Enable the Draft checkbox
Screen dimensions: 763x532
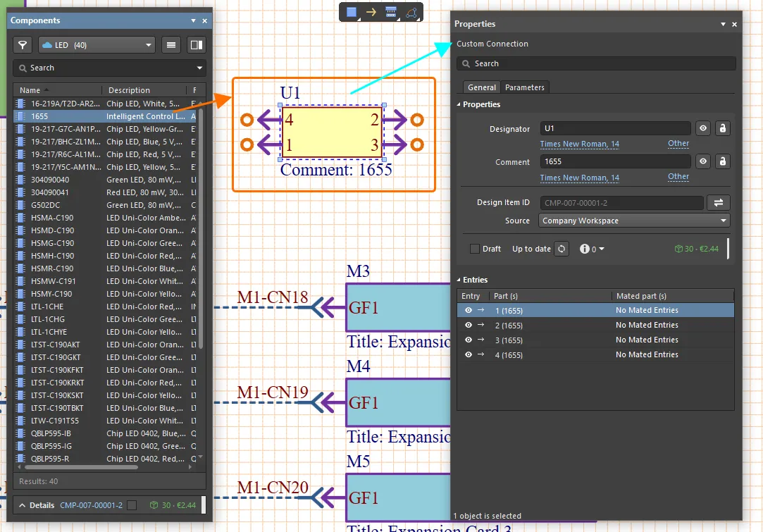[475, 249]
